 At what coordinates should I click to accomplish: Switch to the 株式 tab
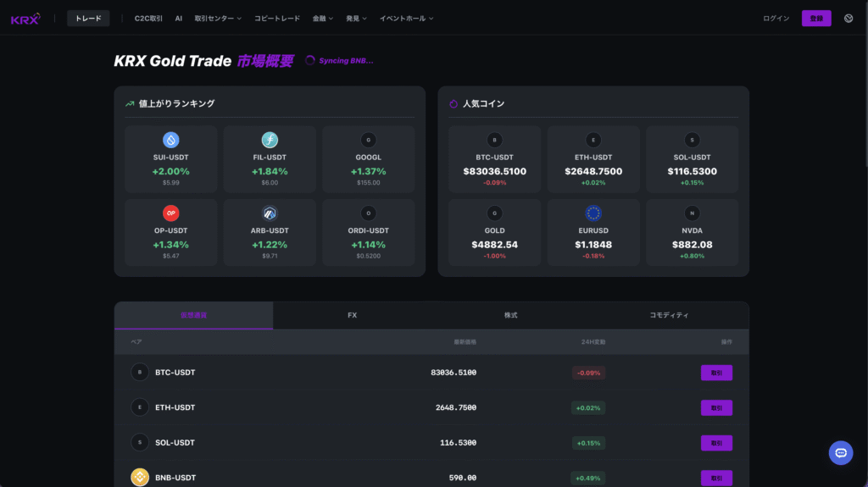pyautogui.click(x=510, y=315)
